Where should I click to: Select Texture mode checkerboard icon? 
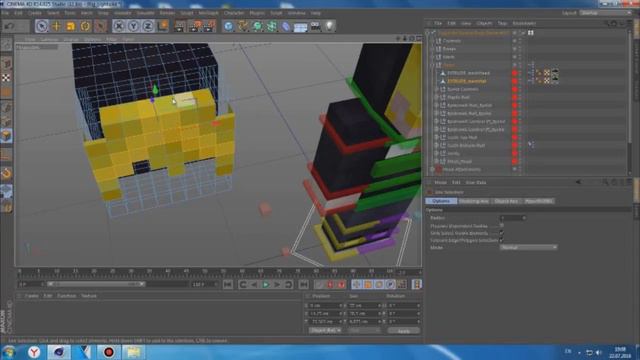tap(6, 78)
